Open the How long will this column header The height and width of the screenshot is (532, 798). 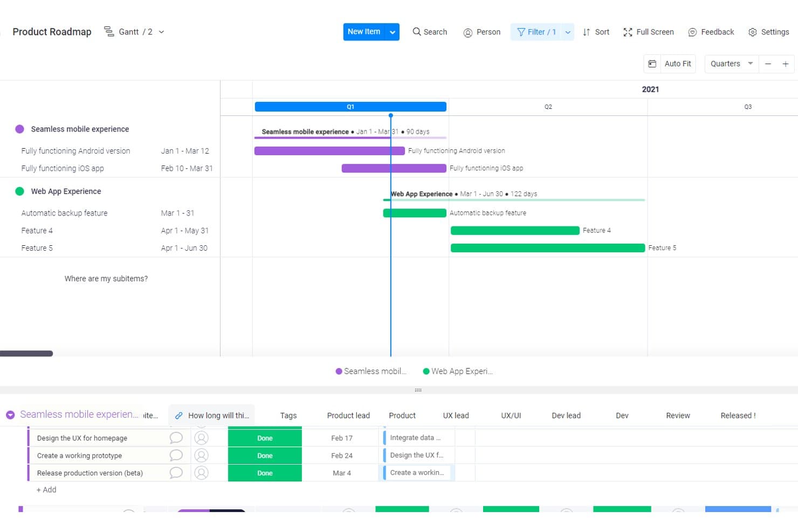pos(212,416)
